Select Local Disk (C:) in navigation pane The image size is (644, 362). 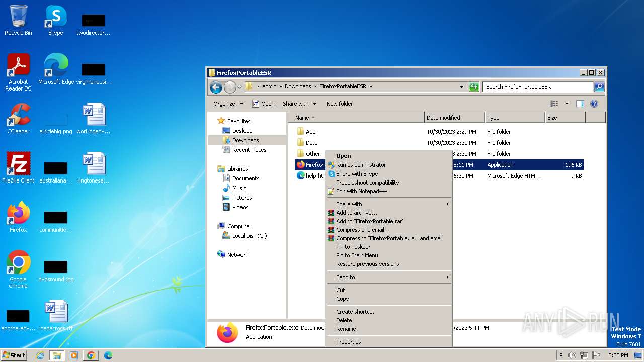point(245,236)
